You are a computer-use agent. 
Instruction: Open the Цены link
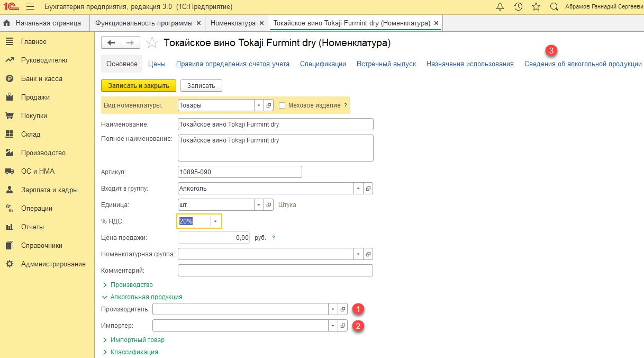(157, 64)
